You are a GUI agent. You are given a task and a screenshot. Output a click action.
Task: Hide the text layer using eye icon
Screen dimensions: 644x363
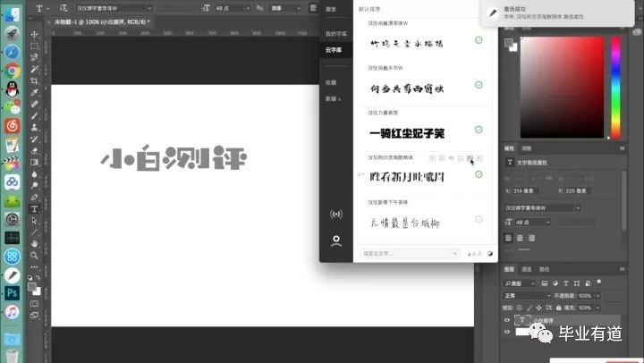pos(507,320)
